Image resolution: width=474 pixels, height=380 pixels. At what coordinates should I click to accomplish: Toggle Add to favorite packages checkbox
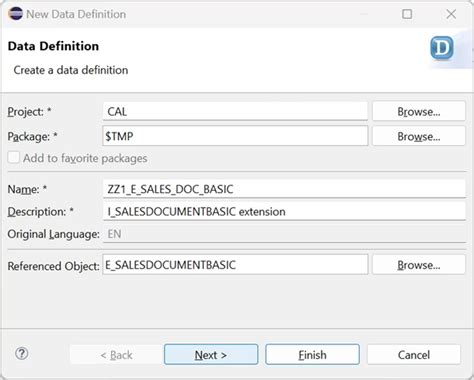(14, 158)
